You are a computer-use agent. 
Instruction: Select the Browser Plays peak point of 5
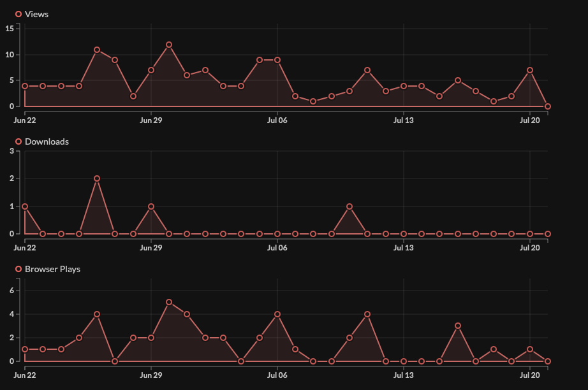tap(169, 302)
